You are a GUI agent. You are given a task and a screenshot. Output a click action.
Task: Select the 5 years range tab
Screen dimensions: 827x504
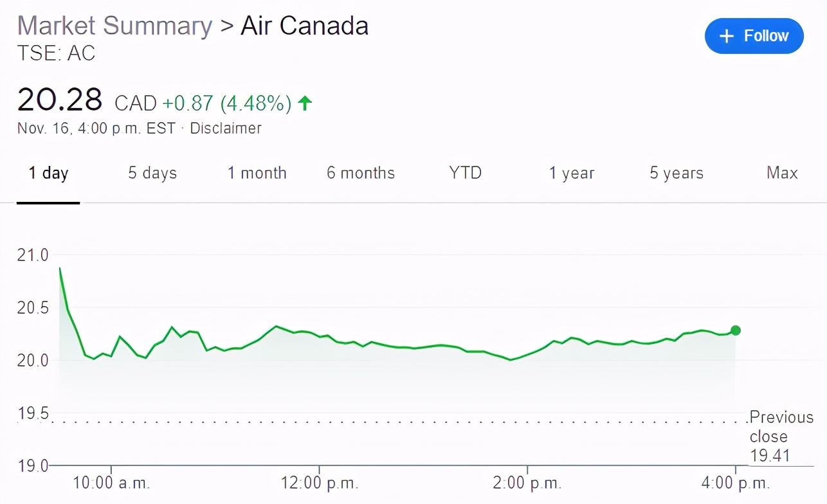click(x=677, y=174)
